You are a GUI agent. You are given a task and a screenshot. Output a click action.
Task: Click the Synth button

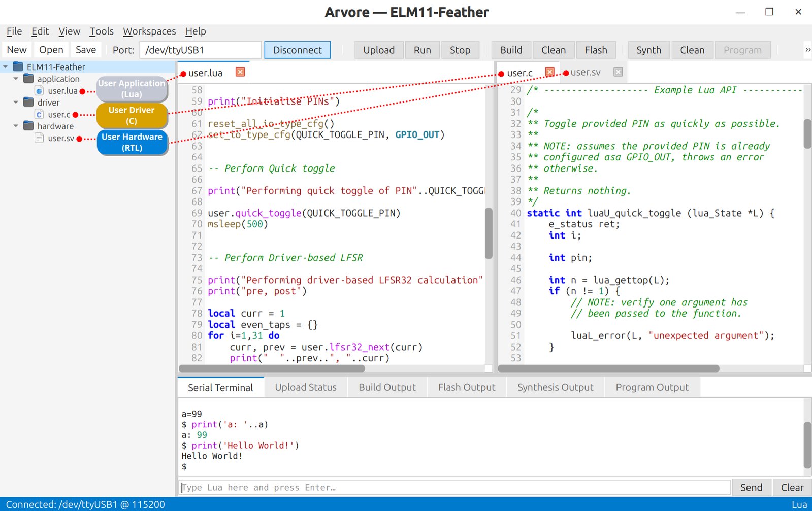(649, 50)
